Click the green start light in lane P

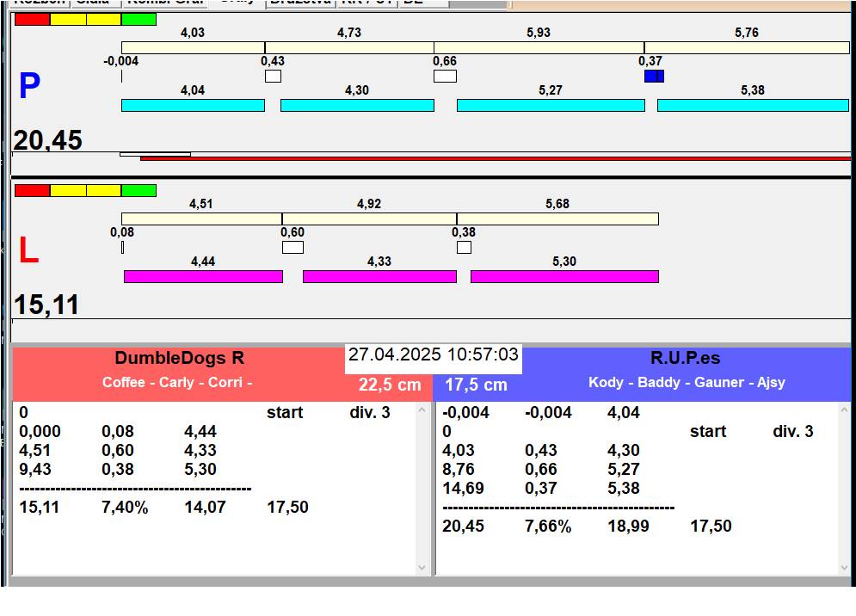tap(139, 19)
